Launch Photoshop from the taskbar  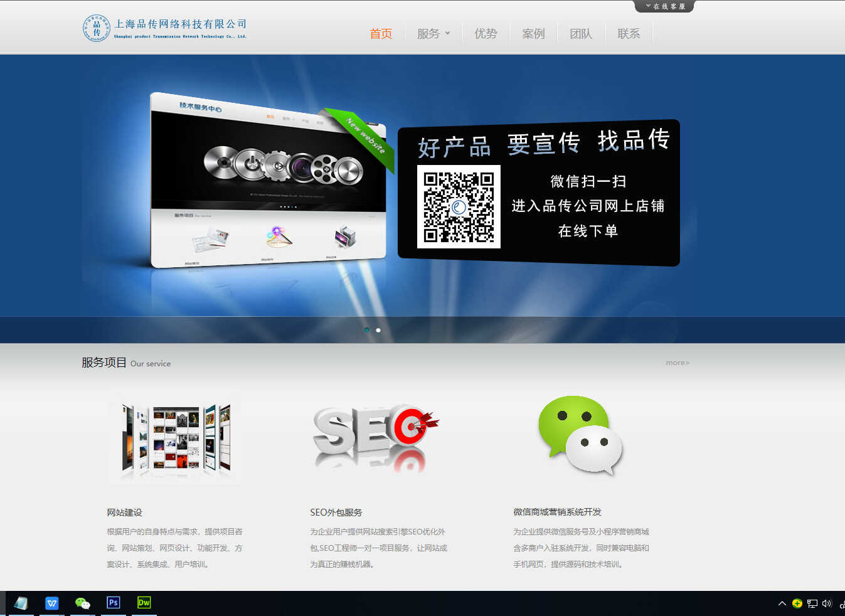click(x=113, y=602)
